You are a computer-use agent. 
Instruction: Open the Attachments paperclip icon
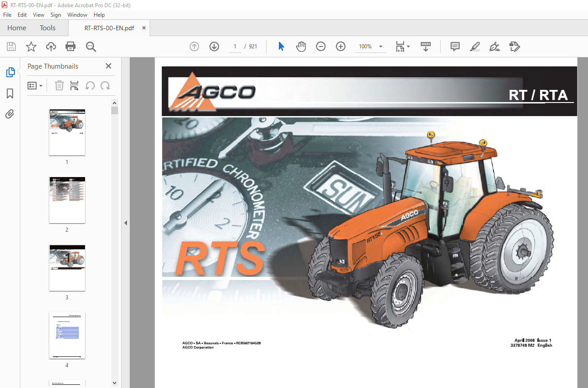click(x=10, y=114)
